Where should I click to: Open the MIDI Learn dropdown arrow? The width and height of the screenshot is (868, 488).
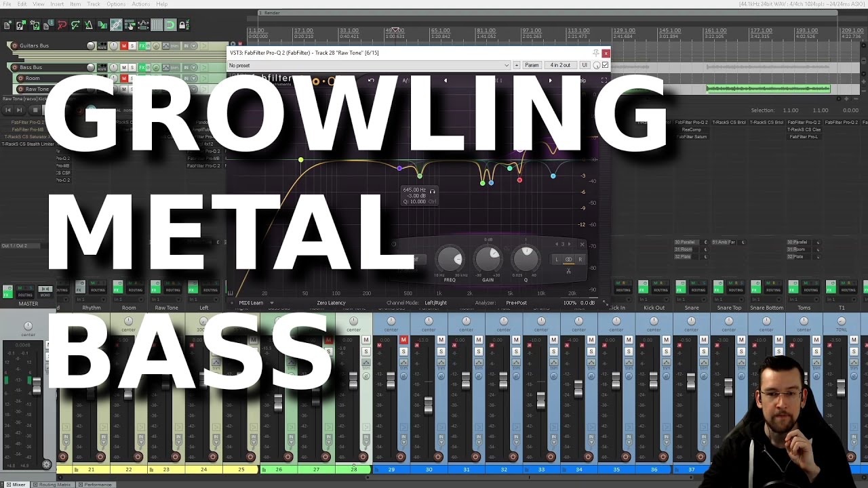click(x=272, y=303)
